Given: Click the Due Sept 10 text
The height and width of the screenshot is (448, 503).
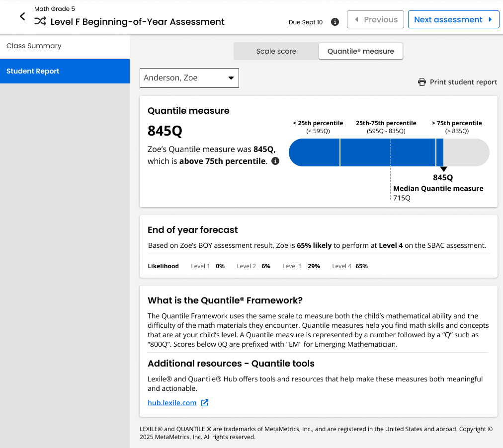Looking at the screenshot, I should tap(305, 22).
